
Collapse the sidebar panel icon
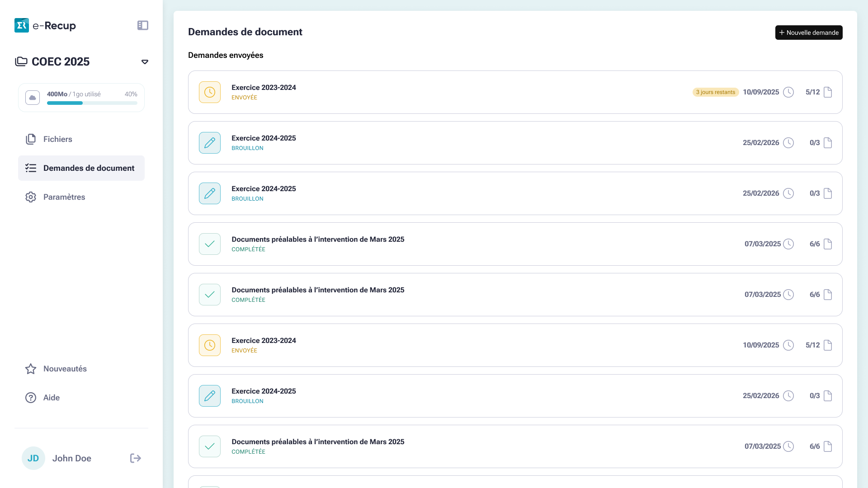point(143,25)
